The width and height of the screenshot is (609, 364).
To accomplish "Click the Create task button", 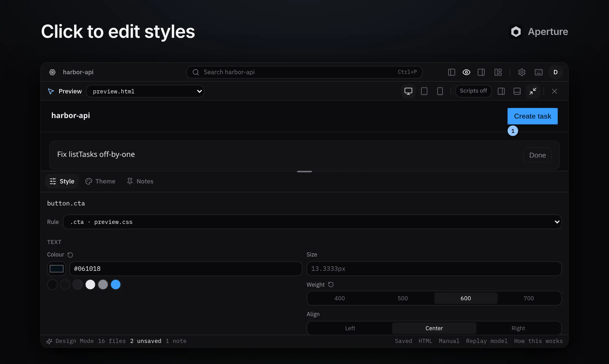I will click(532, 116).
